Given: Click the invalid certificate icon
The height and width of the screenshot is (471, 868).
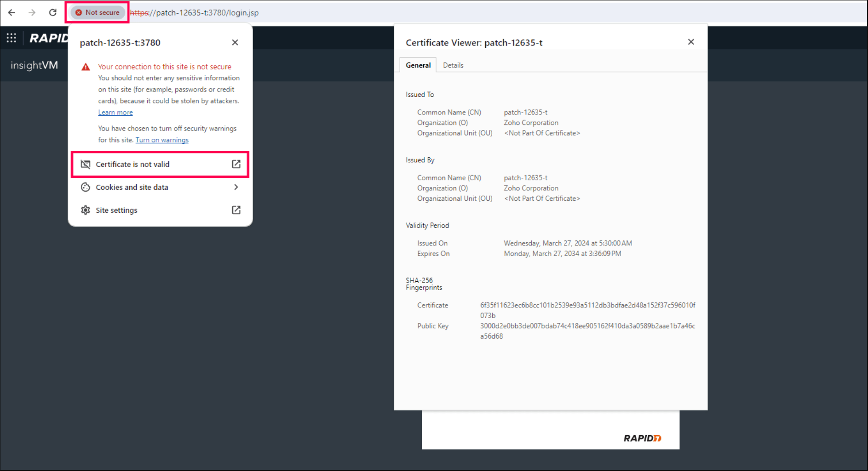Looking at the screenshot, I should pos(86,164).
